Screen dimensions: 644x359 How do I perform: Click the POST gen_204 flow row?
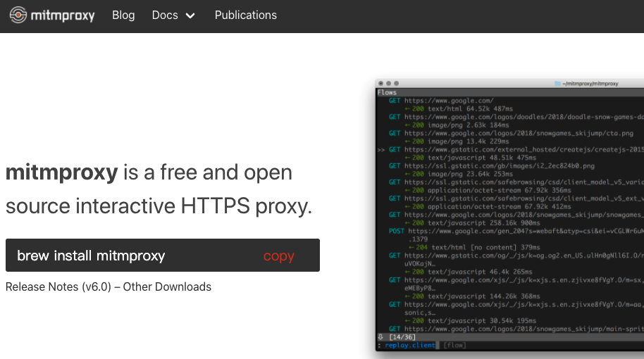click(x=516, y=231)
